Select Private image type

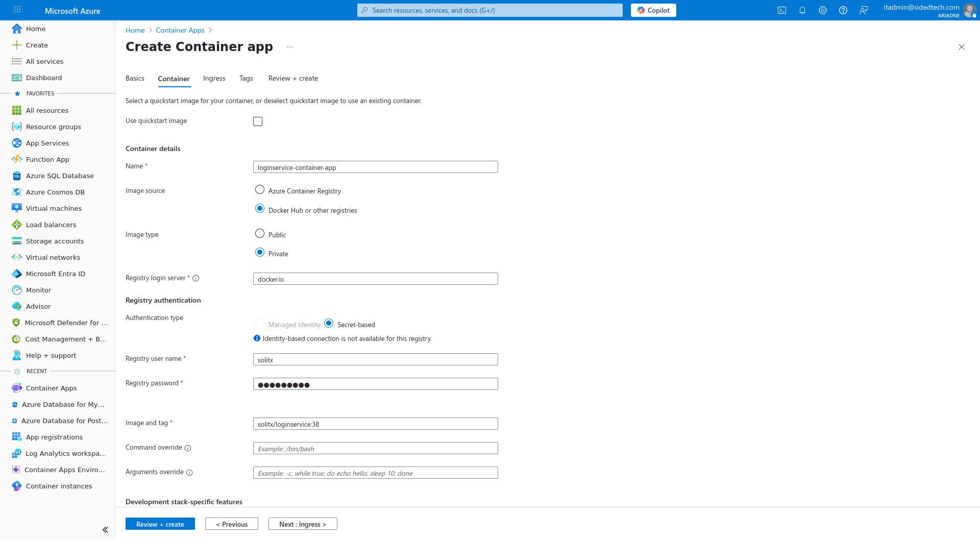coord(260,253)
